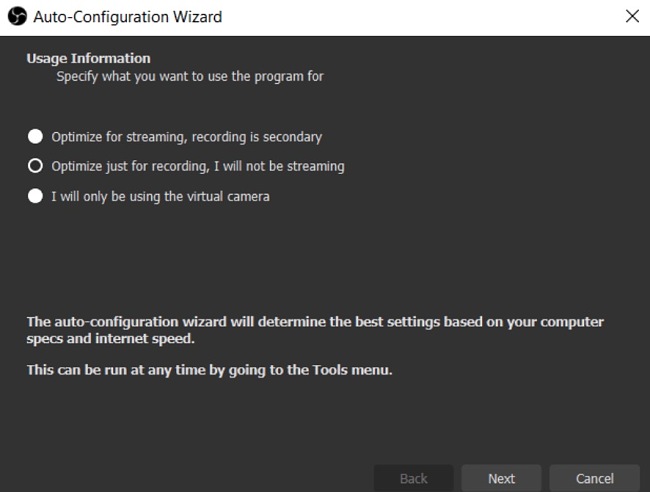
Task: Click the word 'streaming' in the first option
Action: (156, 137)
